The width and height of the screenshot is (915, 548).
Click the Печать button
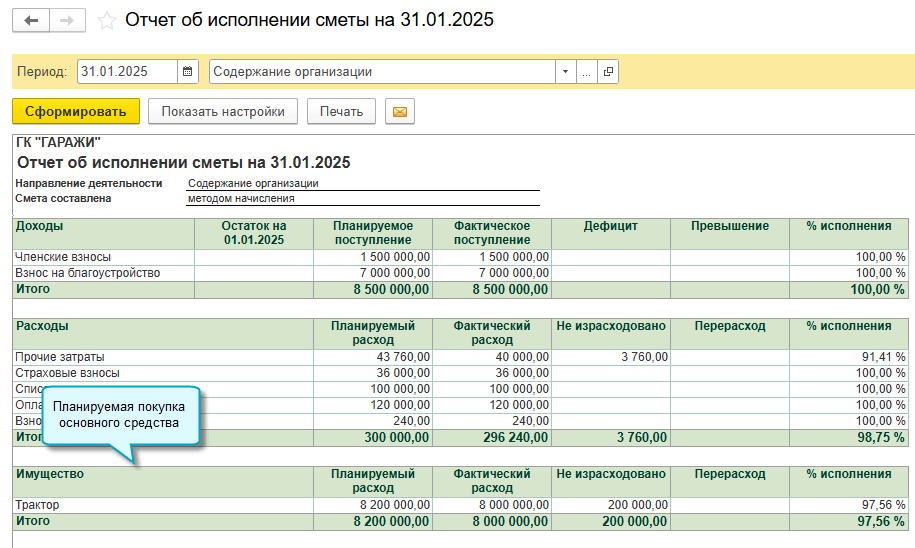pos(341,111)
